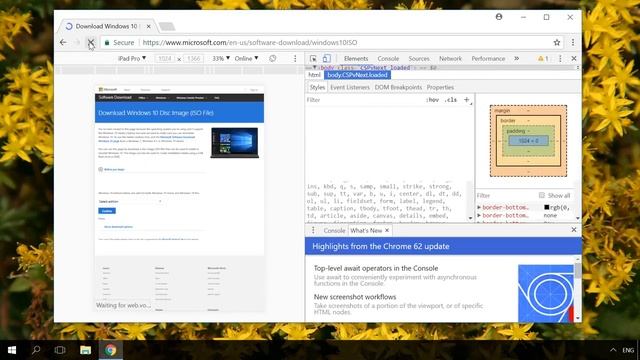
Task: Close the Download Windows 10 tab
Action: click(x=149, y=26)
